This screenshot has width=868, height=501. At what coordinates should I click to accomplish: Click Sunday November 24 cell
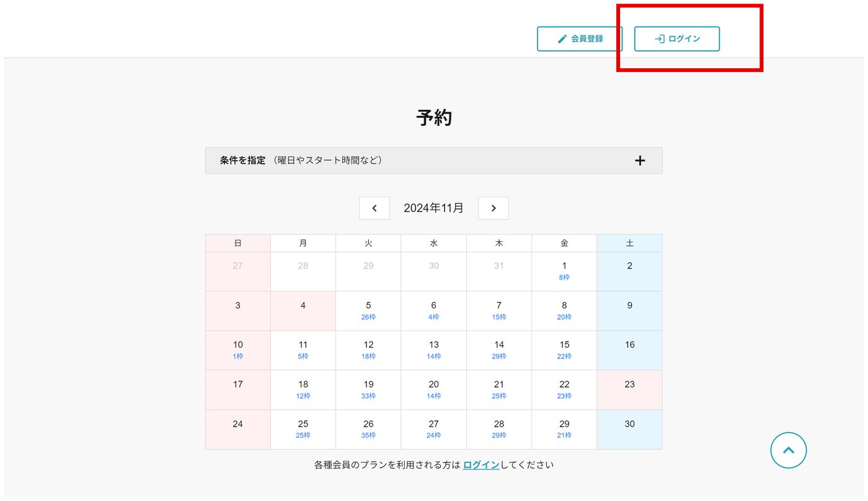pyautogui.click(x=238, y=430)
